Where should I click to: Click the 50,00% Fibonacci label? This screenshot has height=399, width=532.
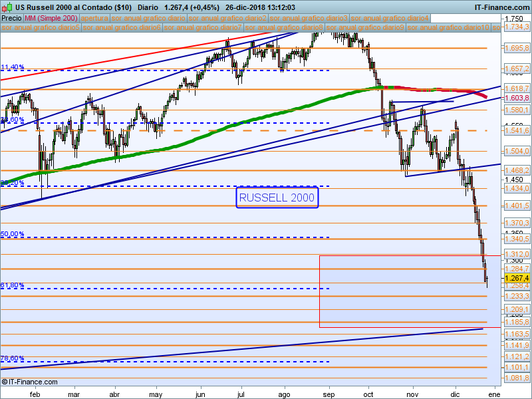click(x=13, y=234)
